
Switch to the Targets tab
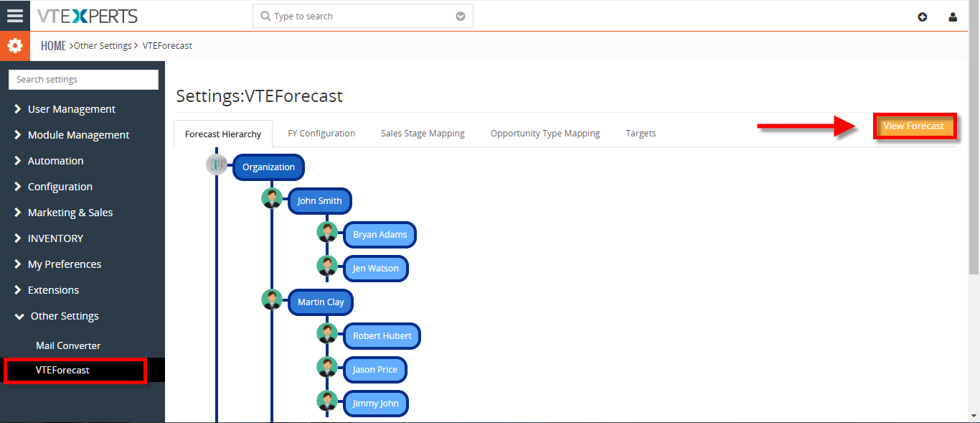641,134
